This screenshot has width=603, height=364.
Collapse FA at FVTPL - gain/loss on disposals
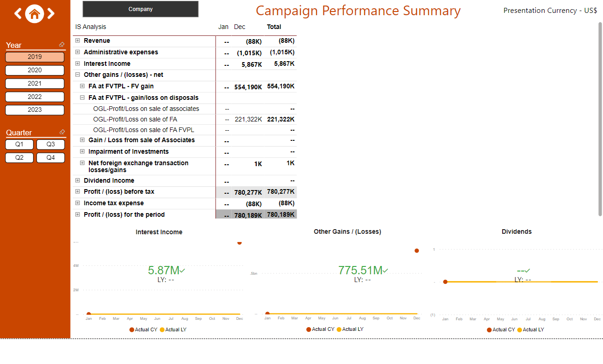pos(82,98)
